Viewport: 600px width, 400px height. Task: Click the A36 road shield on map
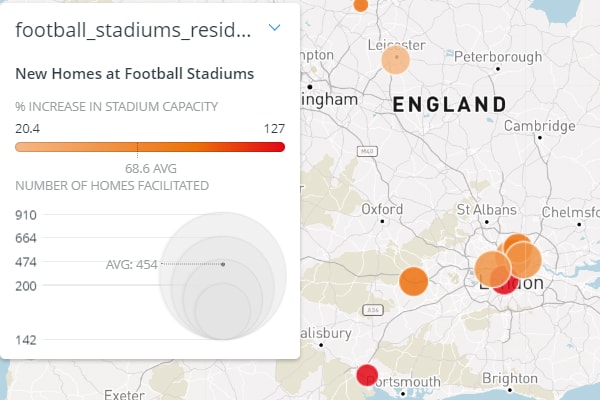pyautogui.click(x=373, y=310)
